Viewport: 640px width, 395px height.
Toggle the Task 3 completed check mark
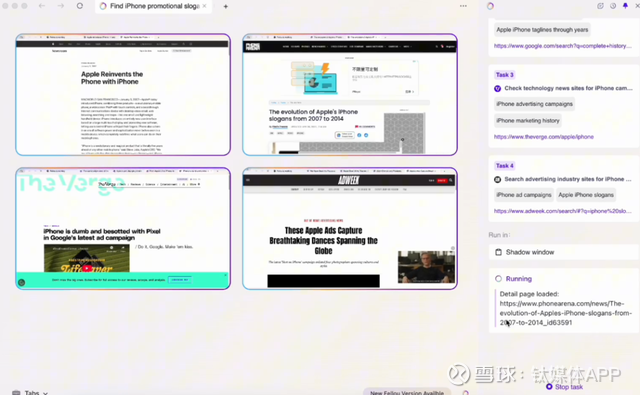tap(498, 89)
